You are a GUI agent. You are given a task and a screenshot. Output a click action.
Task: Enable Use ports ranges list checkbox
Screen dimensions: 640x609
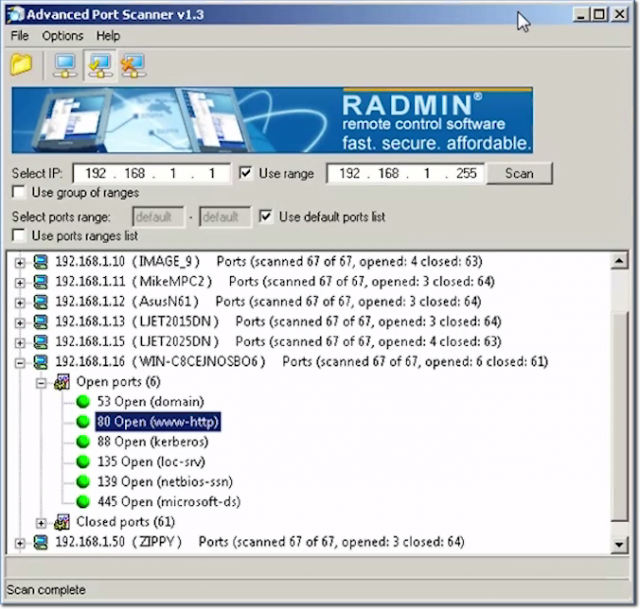point(19,236)
